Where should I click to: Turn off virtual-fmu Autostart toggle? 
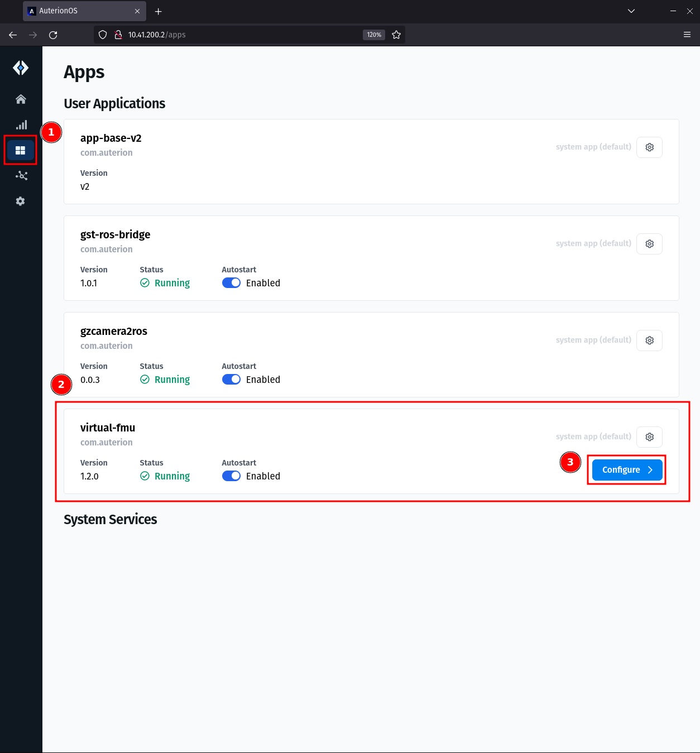[231, 476]
